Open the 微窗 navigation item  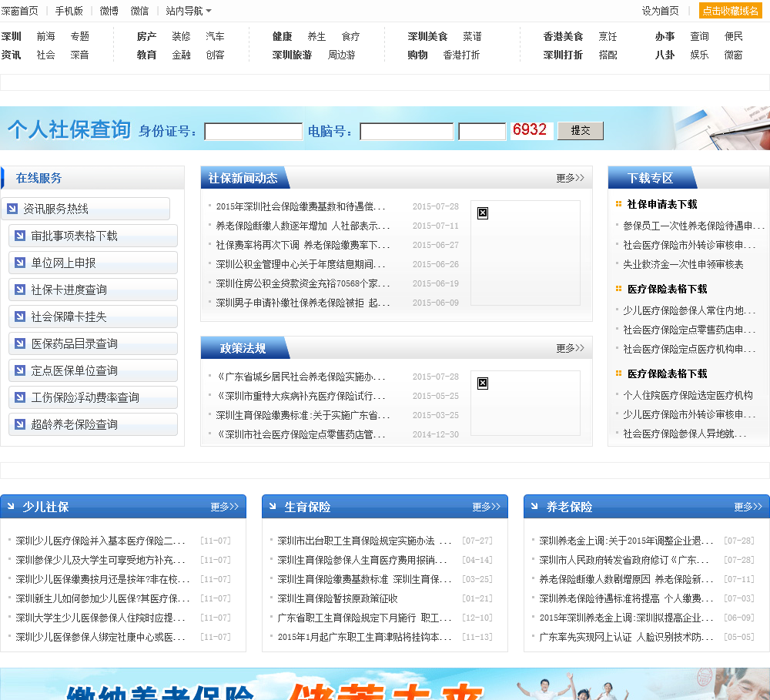733,55
